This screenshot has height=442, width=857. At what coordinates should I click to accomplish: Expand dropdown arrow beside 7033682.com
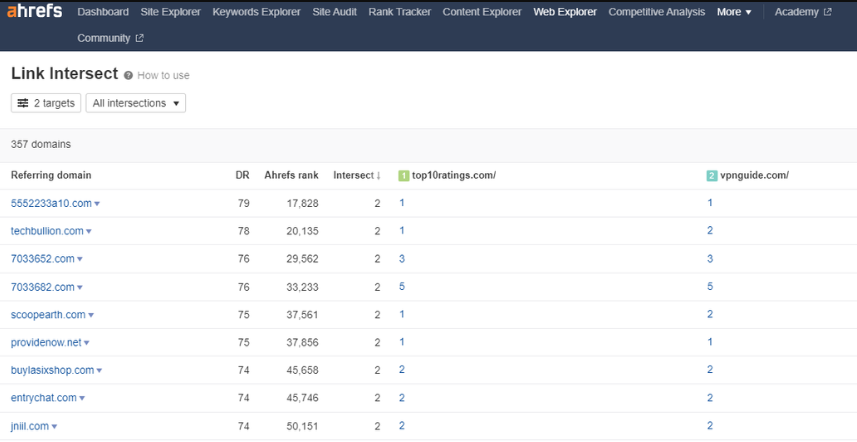click(x=80, y=287)
